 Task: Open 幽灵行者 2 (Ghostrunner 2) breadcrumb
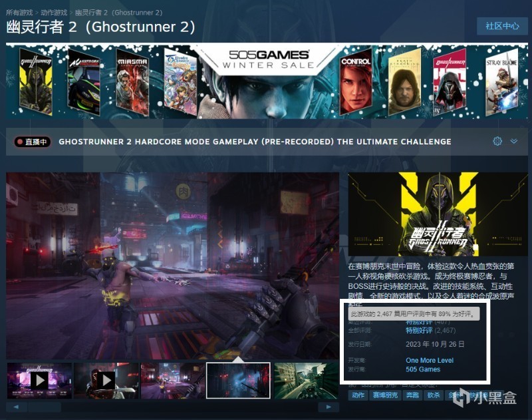pyautogui.click(x=118, y=13)
